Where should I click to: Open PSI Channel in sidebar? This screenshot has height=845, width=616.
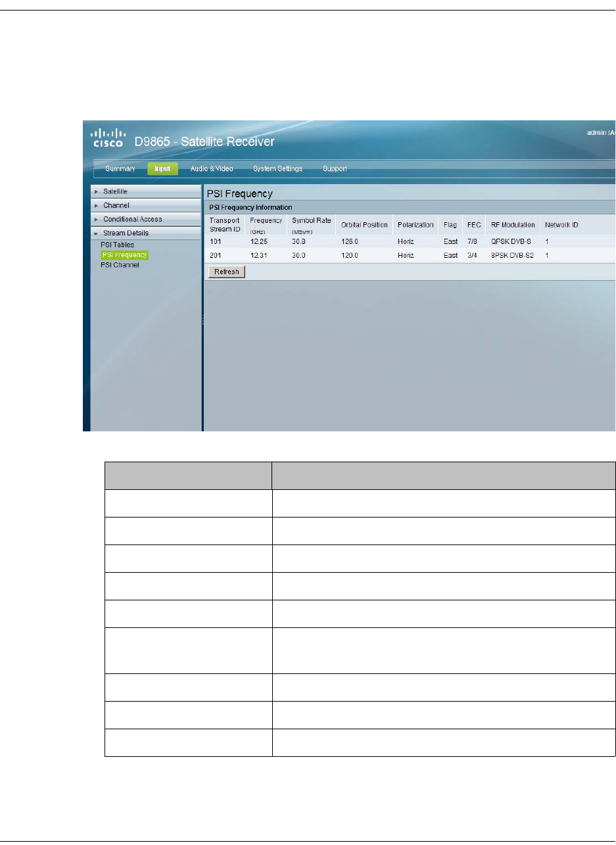click(x=120, y=265)
